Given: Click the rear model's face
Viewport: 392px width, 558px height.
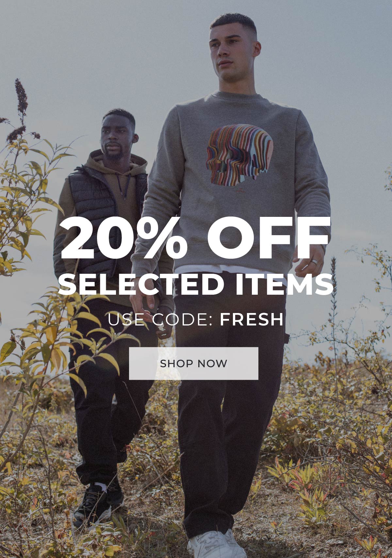Looking at the screenshot, I should click(116, 137).
